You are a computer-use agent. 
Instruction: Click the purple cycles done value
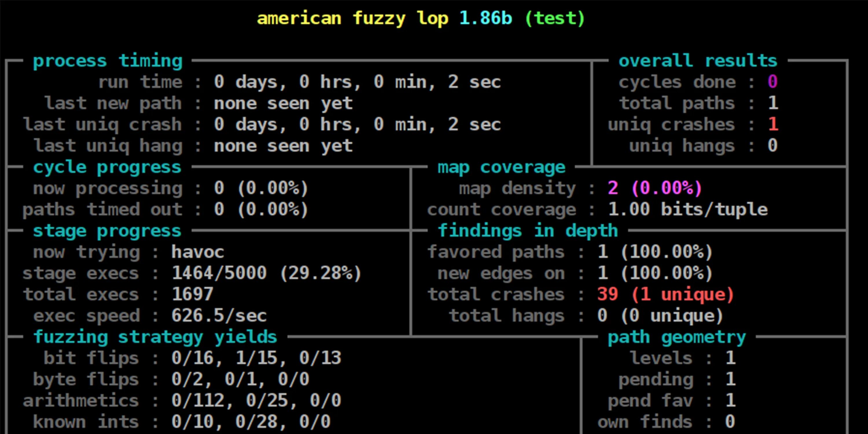[x=772, y=82]
